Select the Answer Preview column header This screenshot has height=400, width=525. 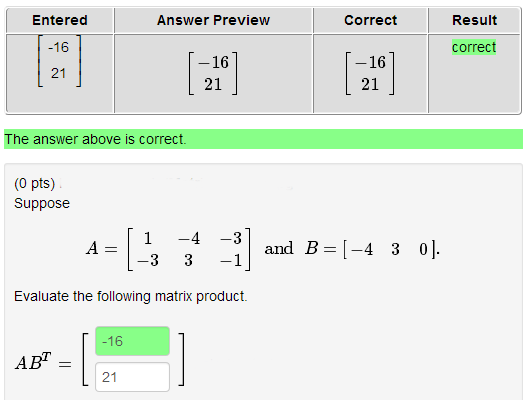point(214,20)
